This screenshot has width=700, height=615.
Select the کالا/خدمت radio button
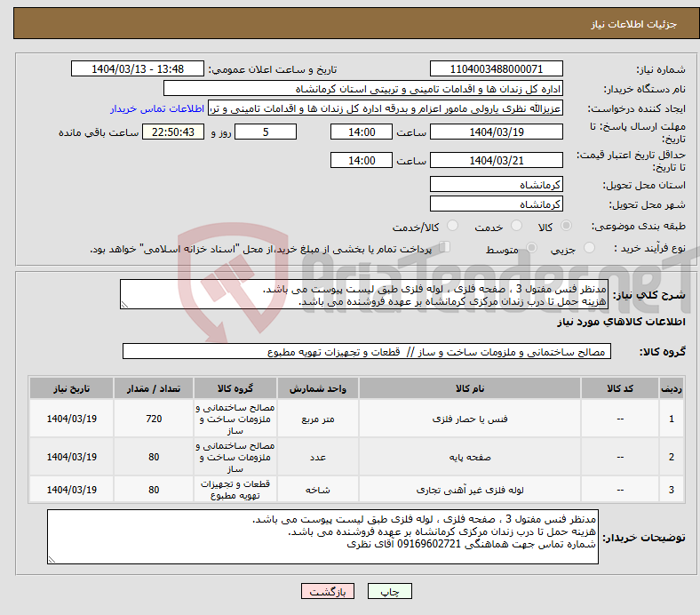coord(453,226)
